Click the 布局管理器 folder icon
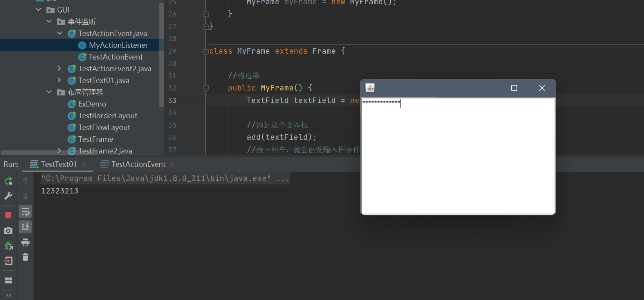The width and height of the screenshot is (644, 300). pos(61,92)
